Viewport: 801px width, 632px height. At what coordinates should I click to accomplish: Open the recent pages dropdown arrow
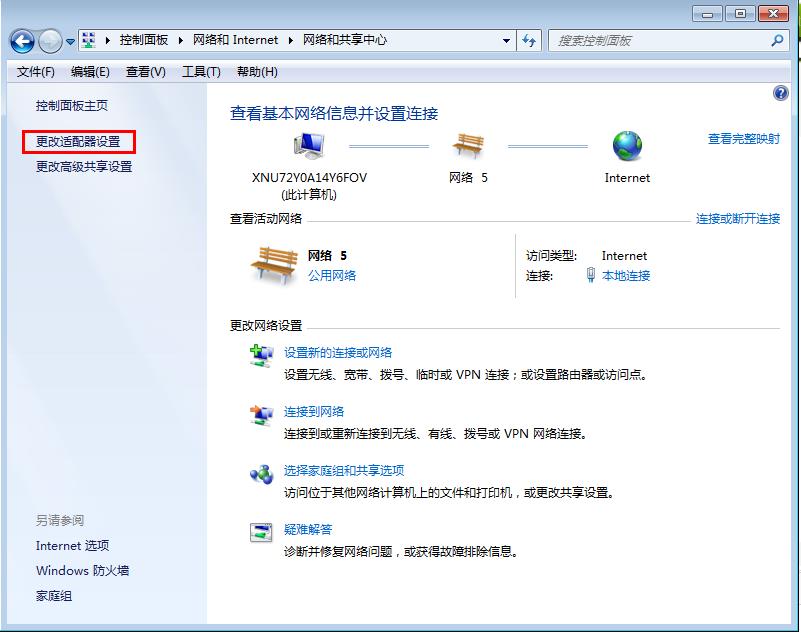tap(70, 42)
